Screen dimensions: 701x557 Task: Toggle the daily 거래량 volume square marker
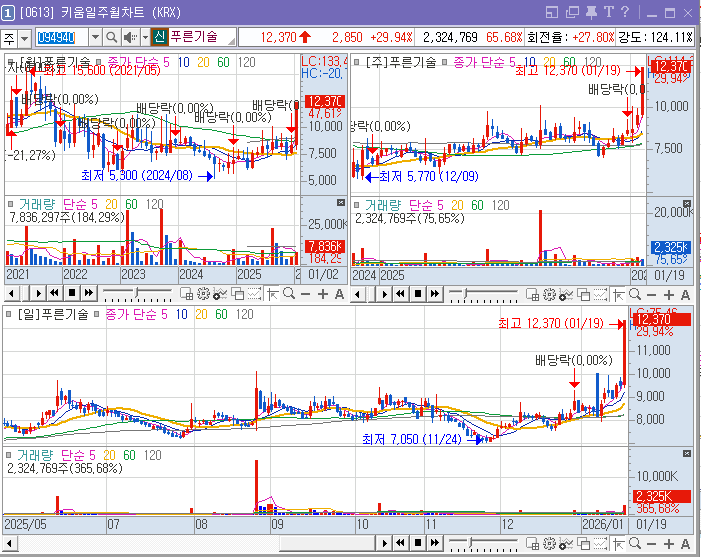(8, 455)
